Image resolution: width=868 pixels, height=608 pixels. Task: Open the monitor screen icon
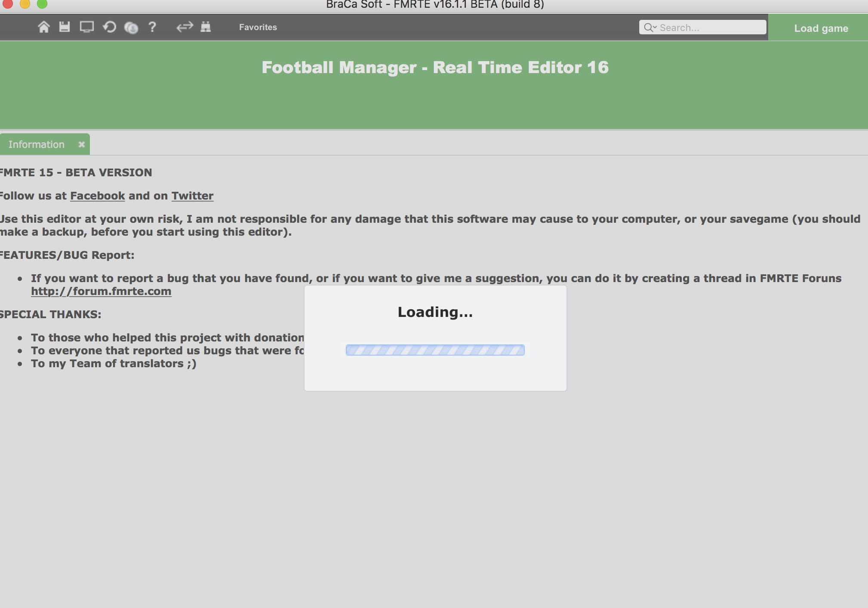click(x=87, y=27)
